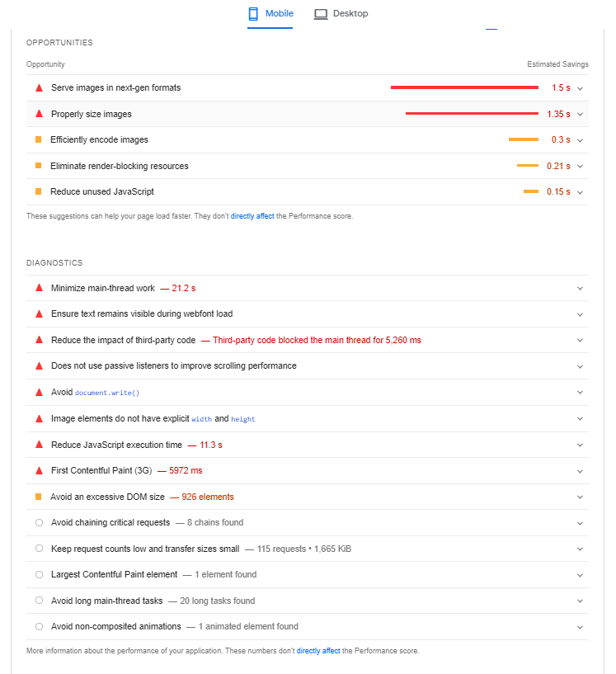Click the directly affect link in the Diagnostics footnote

point(318,650)
